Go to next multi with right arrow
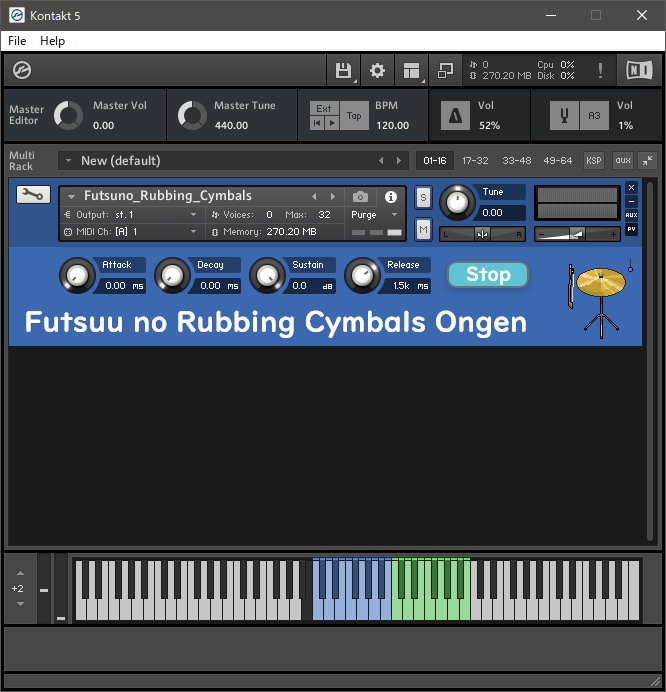Image resolution: width=666 pixels, height=692 pixels. tap(399, 161)
